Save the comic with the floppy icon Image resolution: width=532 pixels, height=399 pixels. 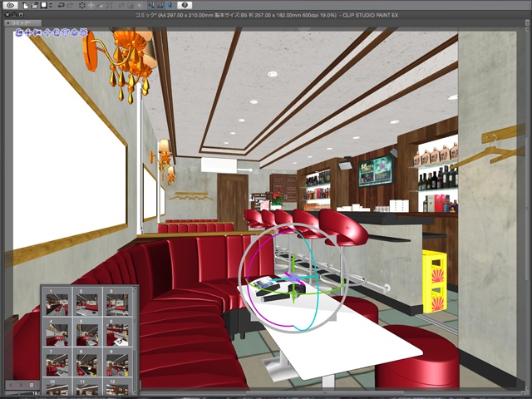click(x=44, y=6)
